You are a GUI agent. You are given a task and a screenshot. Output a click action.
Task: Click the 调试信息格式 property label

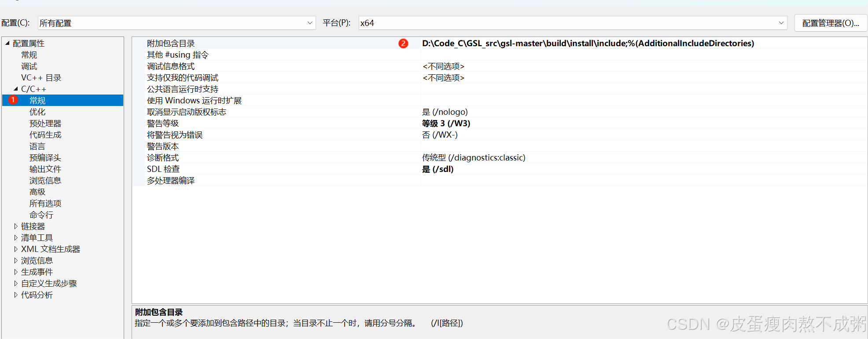[x=171, y=66]
